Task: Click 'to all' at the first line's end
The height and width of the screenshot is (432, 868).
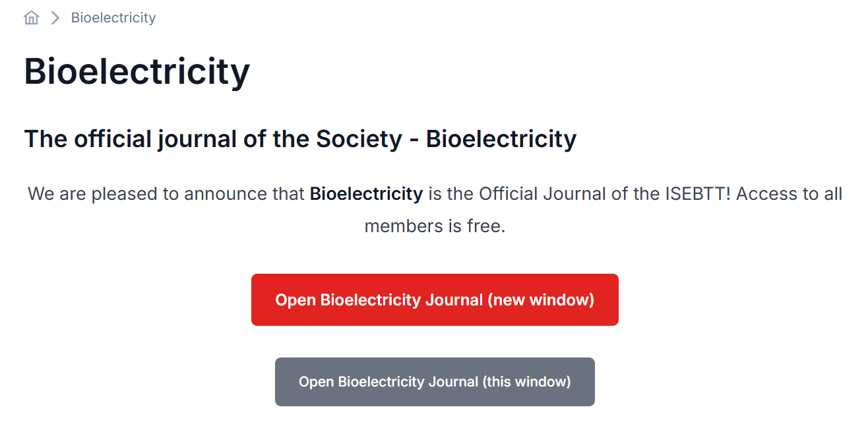Action: coord(824,194)
